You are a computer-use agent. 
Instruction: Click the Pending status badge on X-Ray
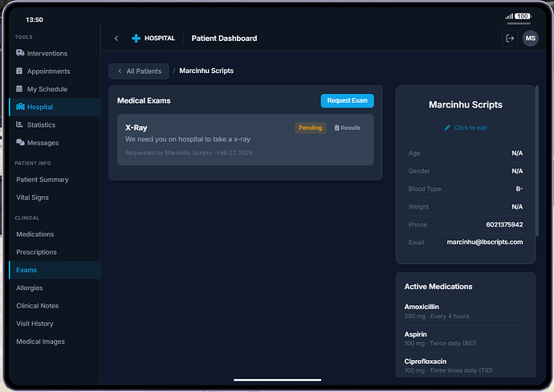click(310, 128)
